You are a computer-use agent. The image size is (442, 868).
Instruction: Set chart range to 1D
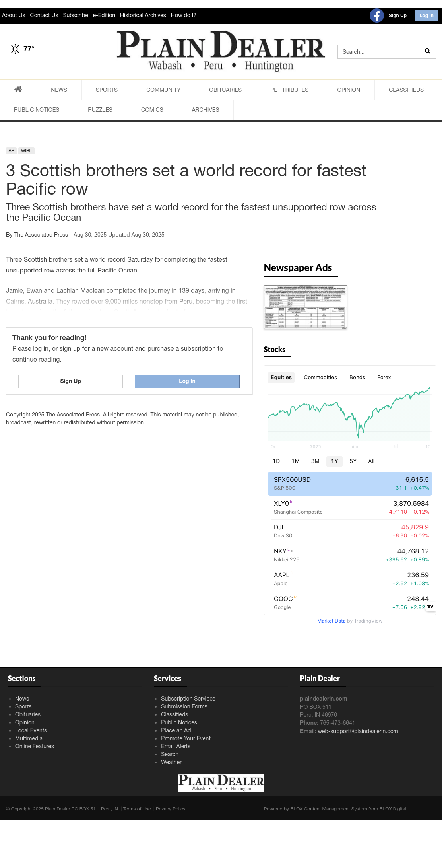pyautogui.click(x=276, y=461)
